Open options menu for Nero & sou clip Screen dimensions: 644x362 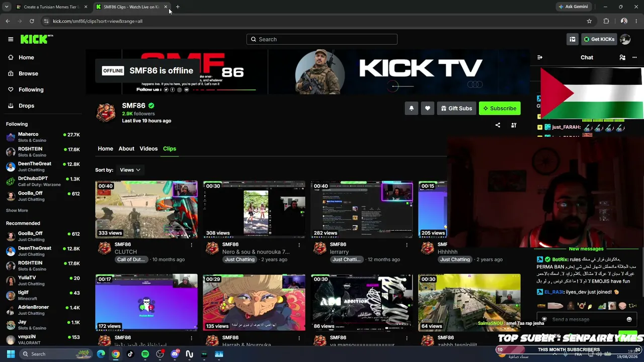299,245
